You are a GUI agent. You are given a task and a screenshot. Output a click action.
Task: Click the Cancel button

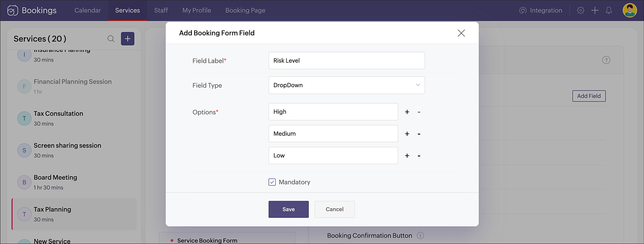pyautogui.click(x=335, y=209)
